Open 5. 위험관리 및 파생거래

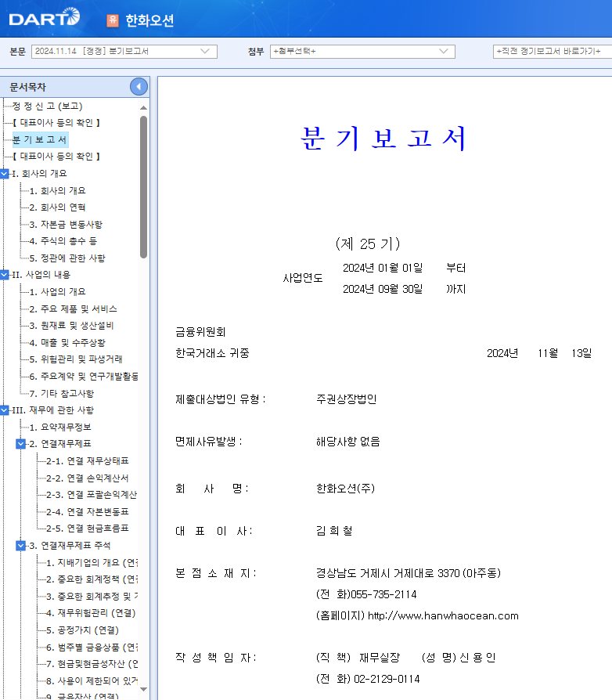pyautogui.click(x=76, y=359)
